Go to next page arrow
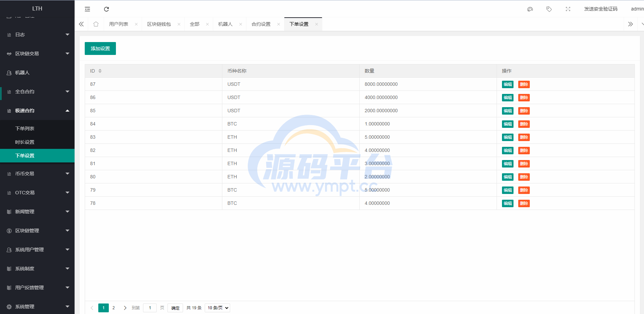The width and height of the screenshot is (644, 314). [125, 308]
